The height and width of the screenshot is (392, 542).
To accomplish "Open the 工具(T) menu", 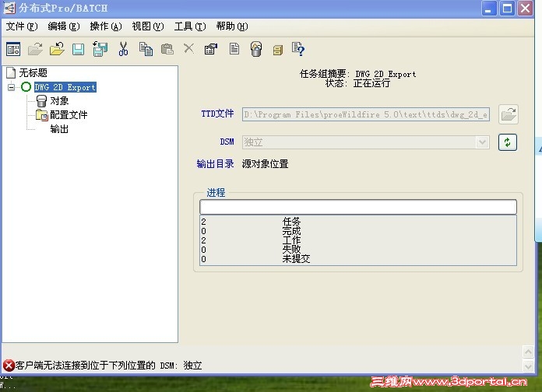I will (x=190, y=26).
